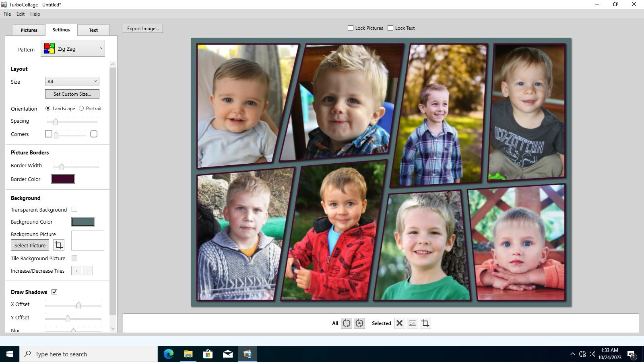The width and height of the screenshot is (644, 362).
Task: Select the boy in Led Zeppelin shirt photo
Action: (527, 112)
